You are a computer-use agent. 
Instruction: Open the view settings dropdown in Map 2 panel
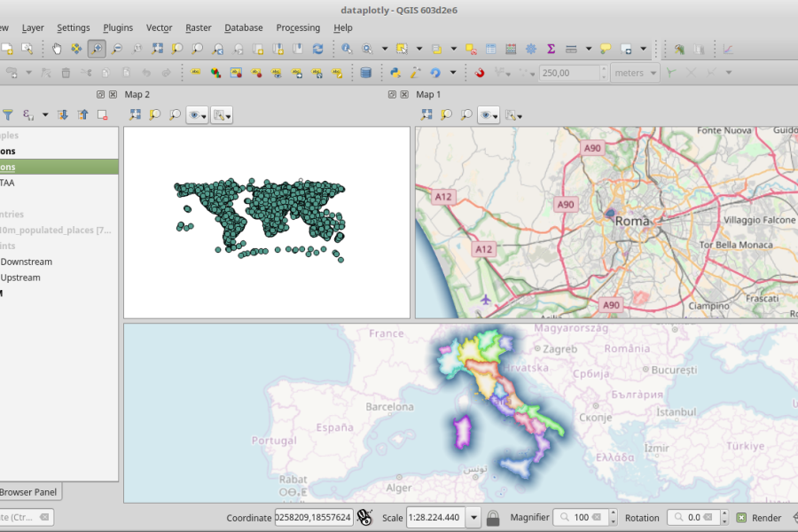222,114
